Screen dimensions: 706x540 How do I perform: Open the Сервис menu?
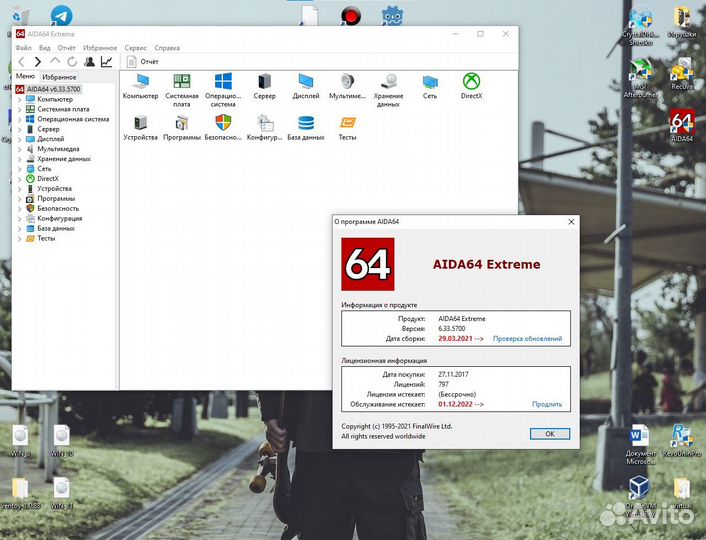tap(136, 48)
